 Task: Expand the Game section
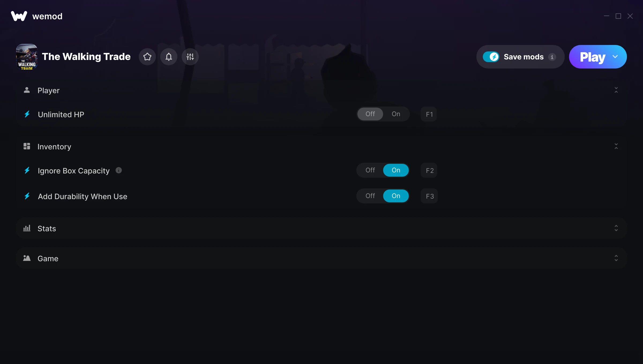pyautogui.click(x=322, y=258)
